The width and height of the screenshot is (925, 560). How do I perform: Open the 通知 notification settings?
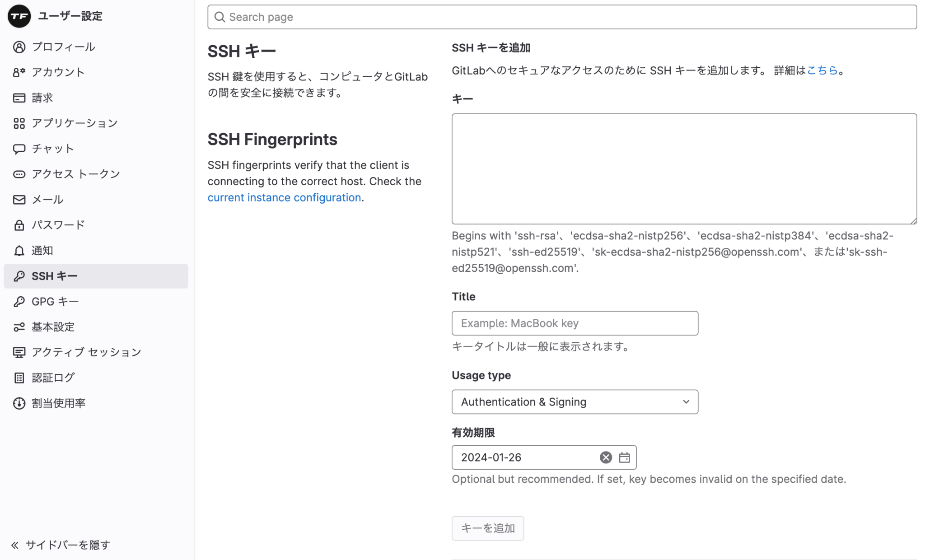42,250
